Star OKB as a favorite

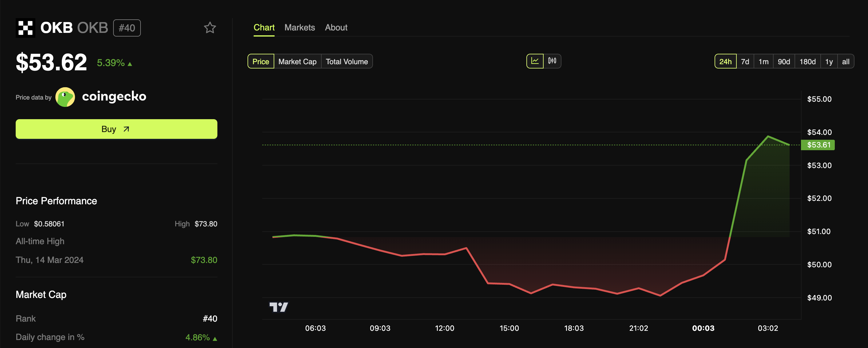click(x=210, y=28)
